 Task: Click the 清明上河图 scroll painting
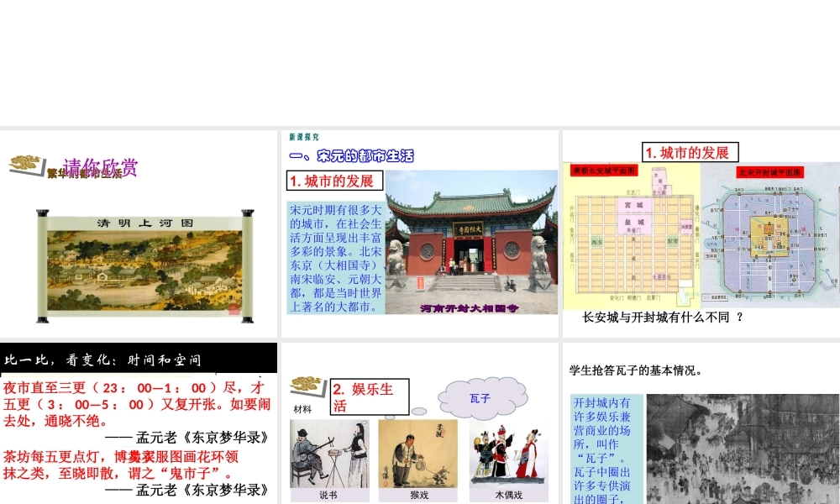(x=144, y=266)
